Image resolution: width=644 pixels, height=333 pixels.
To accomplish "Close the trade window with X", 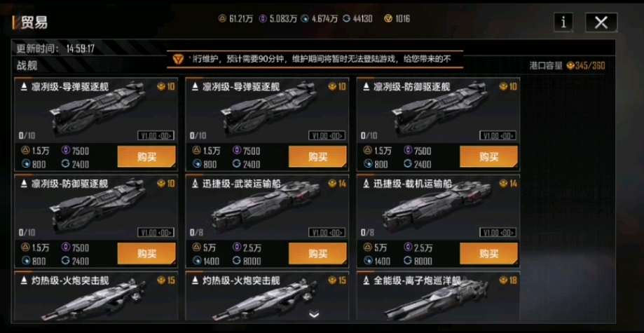I will 601,22.
